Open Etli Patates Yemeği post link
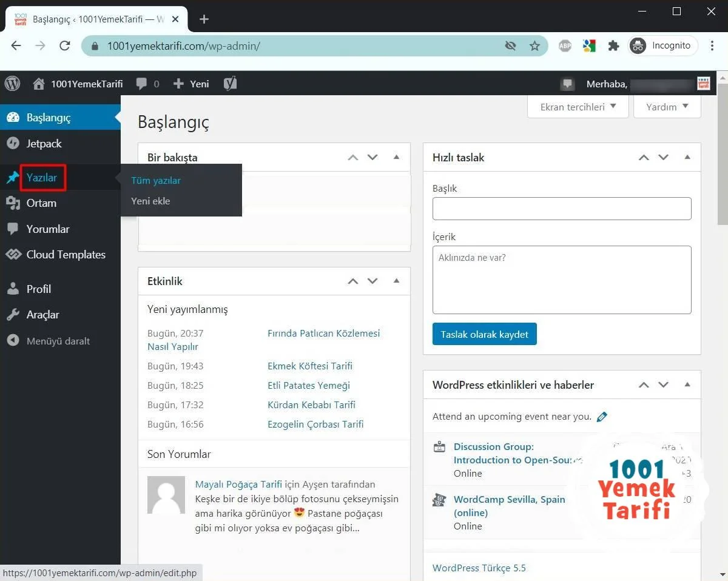 point(309,386)
